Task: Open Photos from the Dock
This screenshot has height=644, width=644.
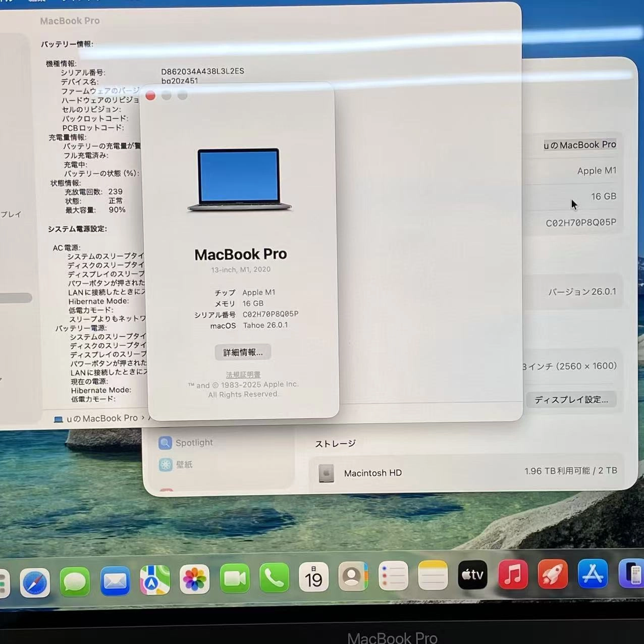Action: pyautogui.click(x=194, y=579)
